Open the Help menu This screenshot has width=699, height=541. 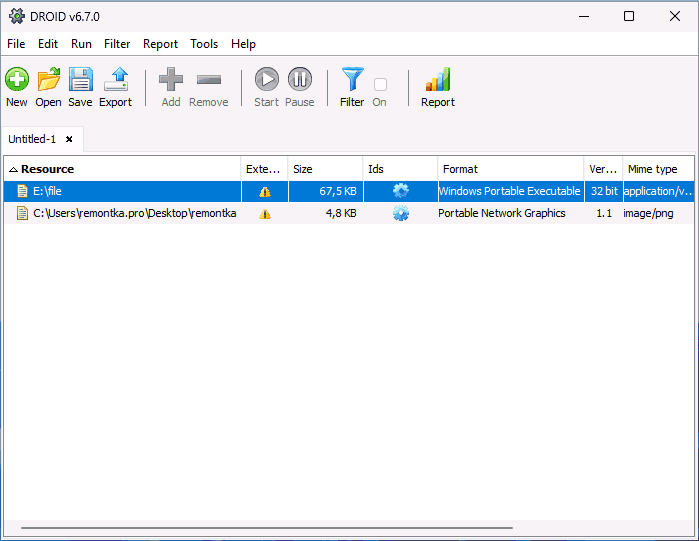[x=243, y=44]
